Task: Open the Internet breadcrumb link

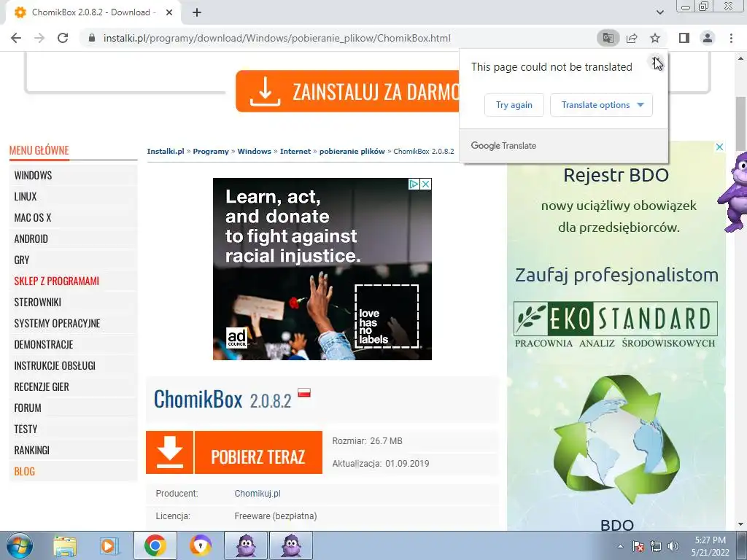Action: 295,152
